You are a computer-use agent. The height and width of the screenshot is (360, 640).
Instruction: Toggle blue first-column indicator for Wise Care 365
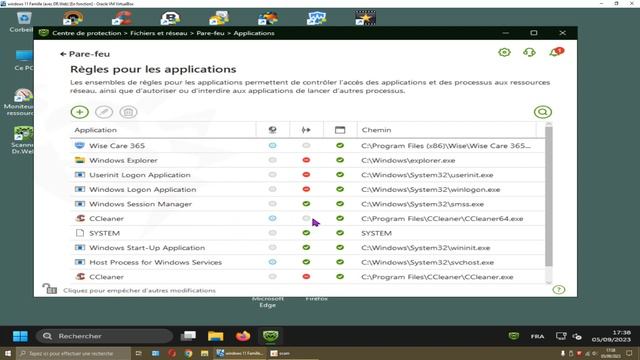[x=273, y=145]
